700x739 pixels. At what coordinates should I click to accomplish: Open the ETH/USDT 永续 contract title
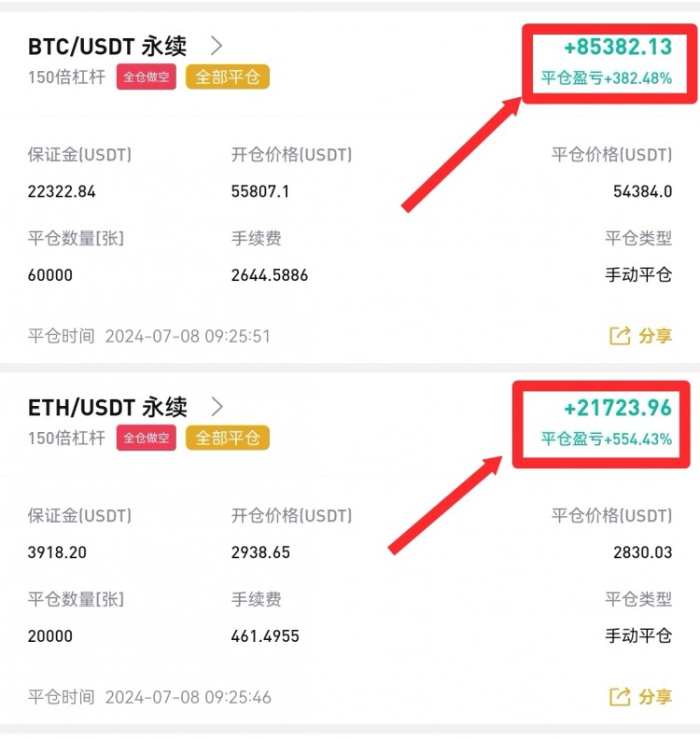[107, 407]
